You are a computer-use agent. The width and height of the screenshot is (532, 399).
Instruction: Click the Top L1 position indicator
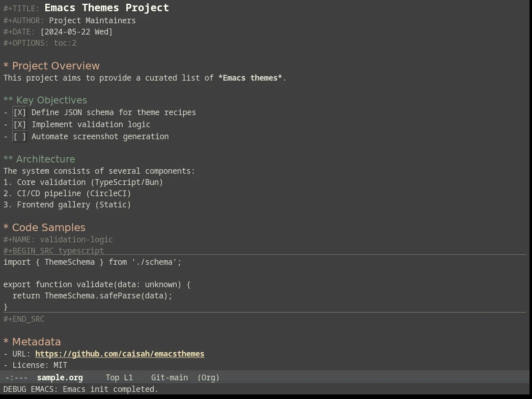[119, 377]
